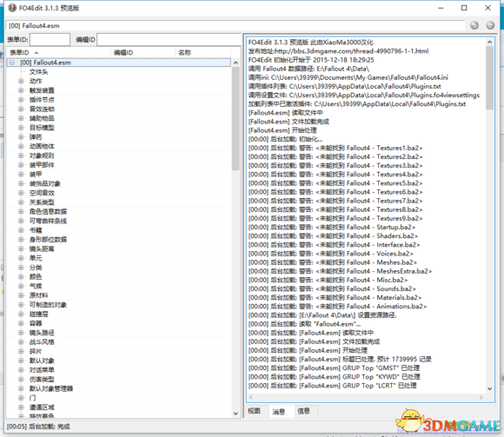Click the FO4Edit app icon in title bar
Image resolution: width=504 pixels, height=437 pixels.
pyautogui.click(x=12, y=8)
